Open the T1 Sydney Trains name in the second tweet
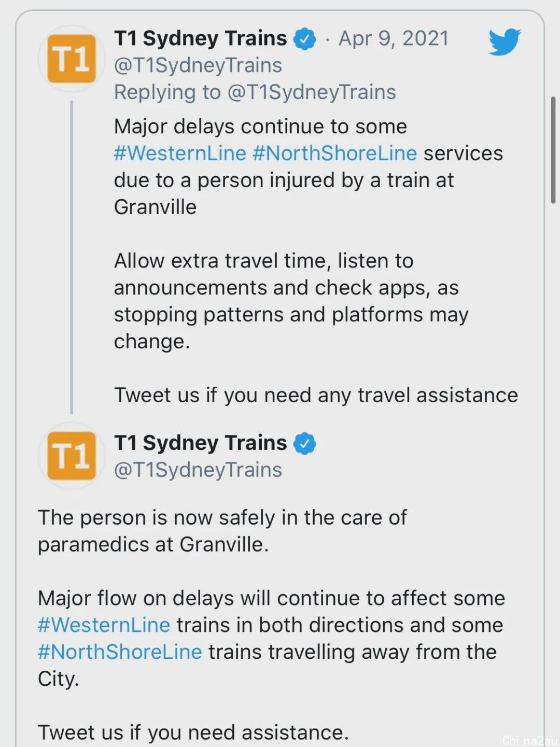 (200, 443)
